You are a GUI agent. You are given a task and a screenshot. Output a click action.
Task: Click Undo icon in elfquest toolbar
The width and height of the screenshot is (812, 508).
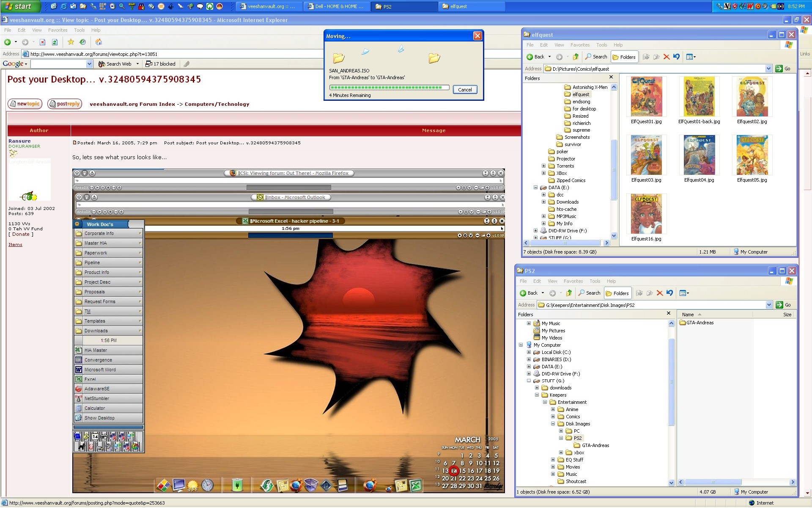point(676,57)
